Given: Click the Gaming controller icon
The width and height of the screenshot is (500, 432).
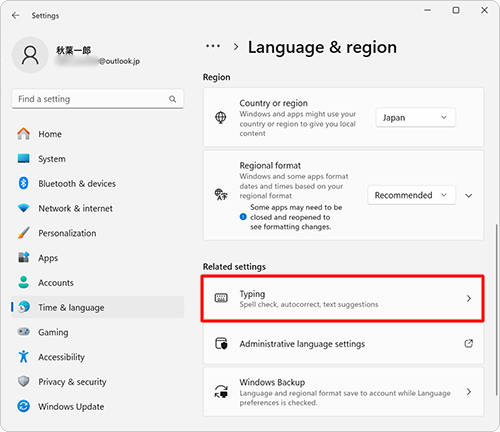Looking at the screenshot, I should click(23, 332).
